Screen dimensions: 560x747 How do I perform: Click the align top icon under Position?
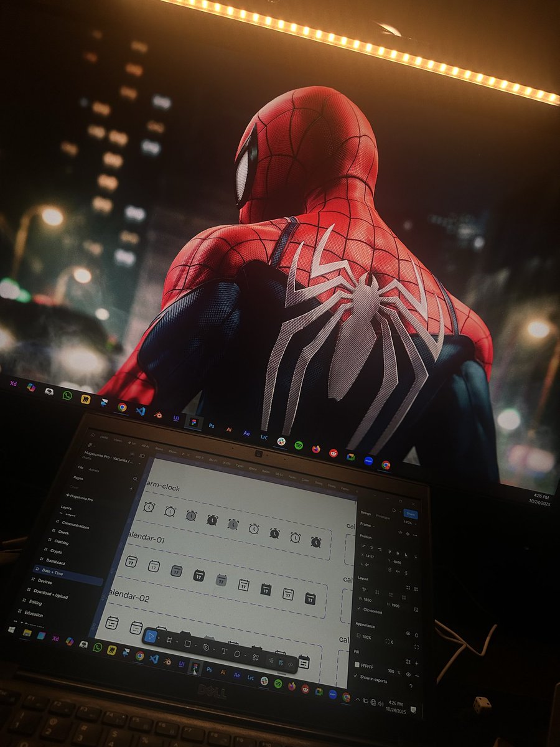pyautogui.click(x=390, y=552)
